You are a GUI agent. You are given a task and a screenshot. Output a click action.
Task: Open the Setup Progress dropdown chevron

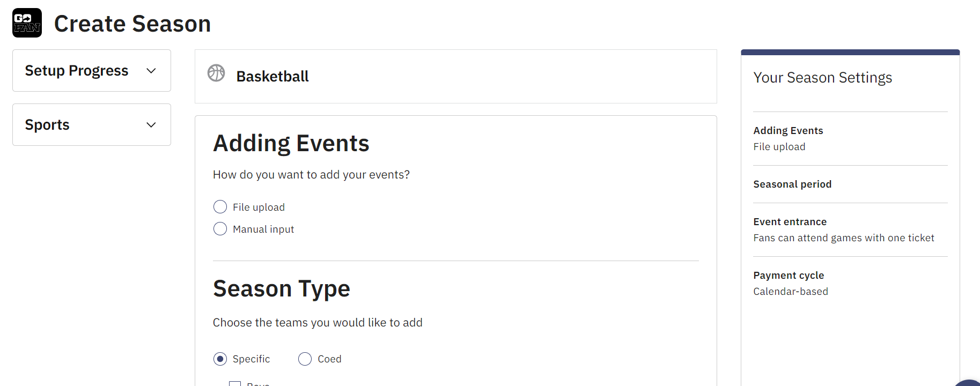tap(151, 70)
